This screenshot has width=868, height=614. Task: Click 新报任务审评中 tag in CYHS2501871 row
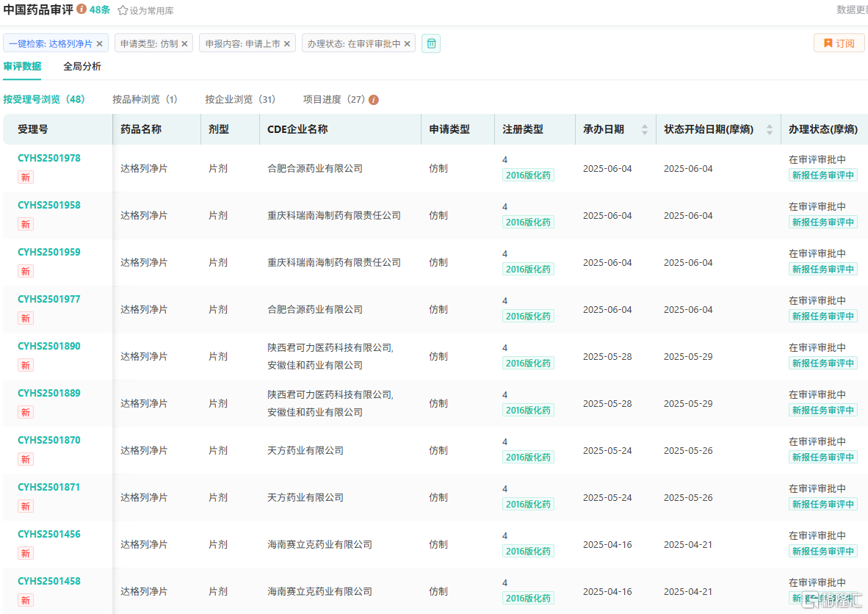tap(823, 505)
